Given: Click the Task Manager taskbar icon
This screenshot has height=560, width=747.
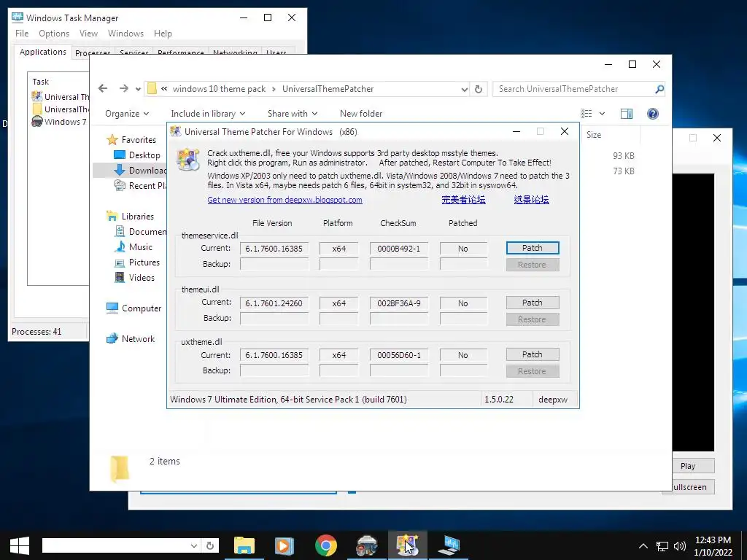Looking at the screenshot, I should coord(449,545).
